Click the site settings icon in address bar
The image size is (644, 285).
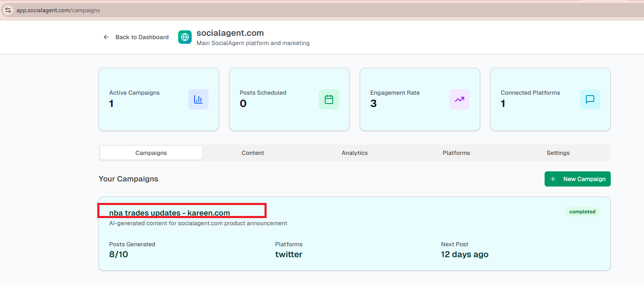(x=8, y=10)
